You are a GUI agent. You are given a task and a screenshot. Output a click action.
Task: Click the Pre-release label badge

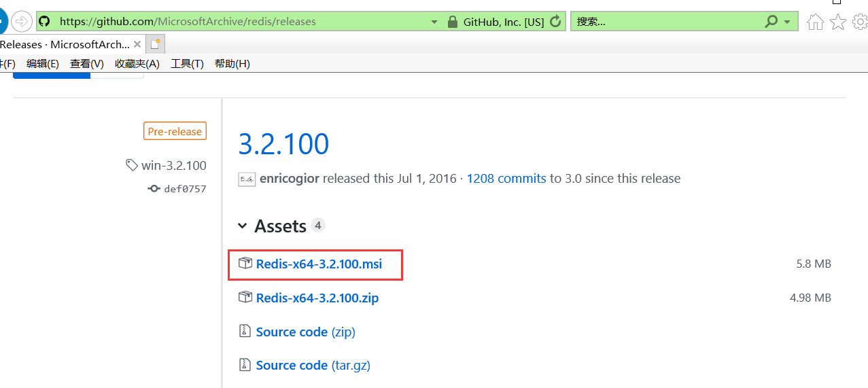[x=175, y=131]
